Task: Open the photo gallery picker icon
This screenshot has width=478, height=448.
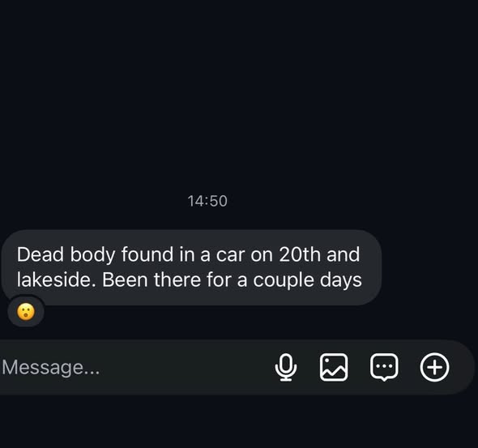Action: pyautogui.click(x=334, y=367)
